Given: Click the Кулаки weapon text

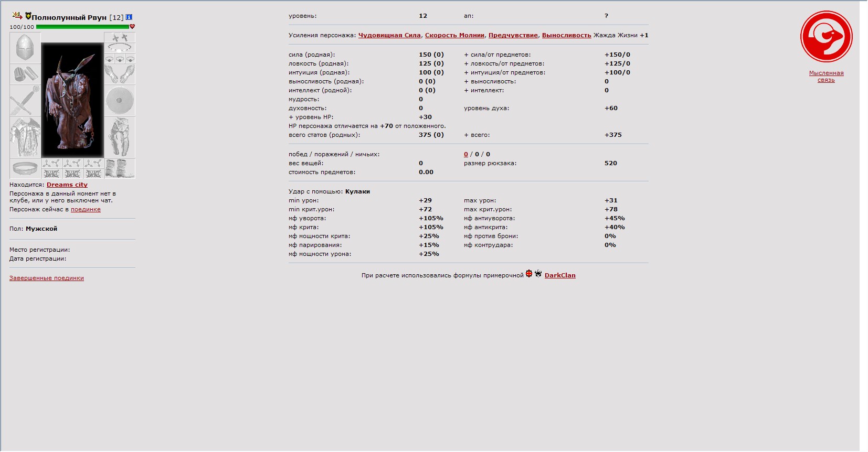Looking at the screenshot, I should pyautogui.click(x=357, y=191).
